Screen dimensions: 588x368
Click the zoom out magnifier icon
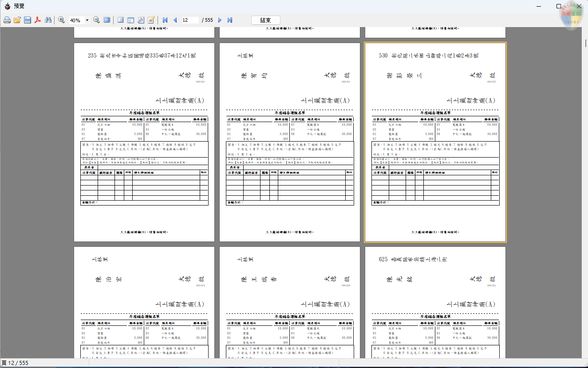click(x=96, y=20)
